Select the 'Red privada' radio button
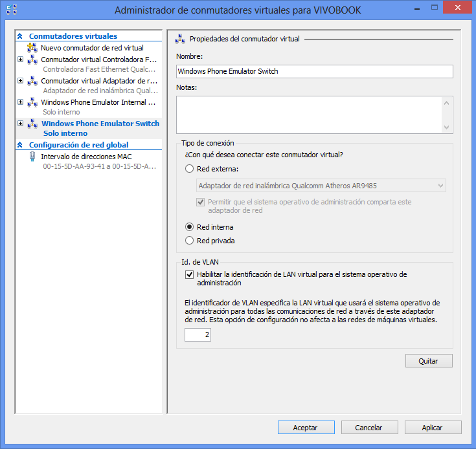 click(x=189, y=241)
